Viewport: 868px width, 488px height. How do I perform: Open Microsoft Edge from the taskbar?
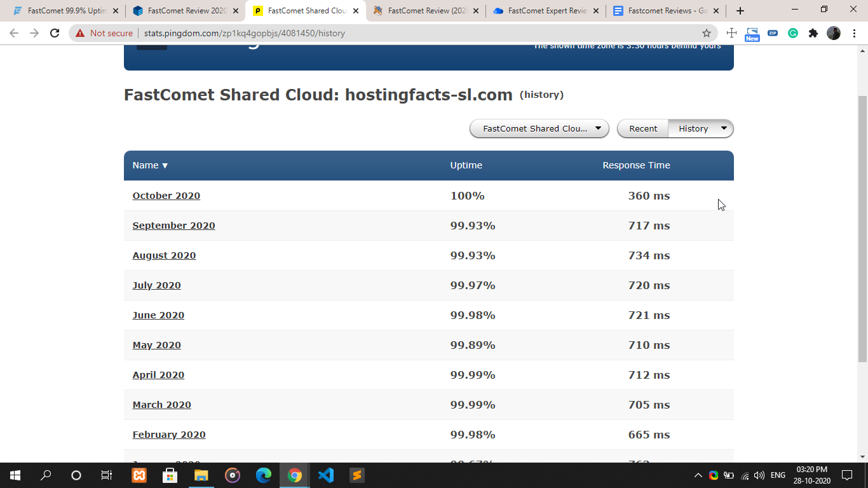tap(264, 475)
